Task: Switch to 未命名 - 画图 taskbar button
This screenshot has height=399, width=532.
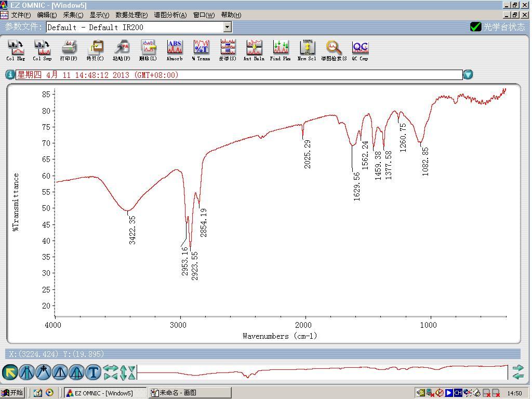Action: 190,393
